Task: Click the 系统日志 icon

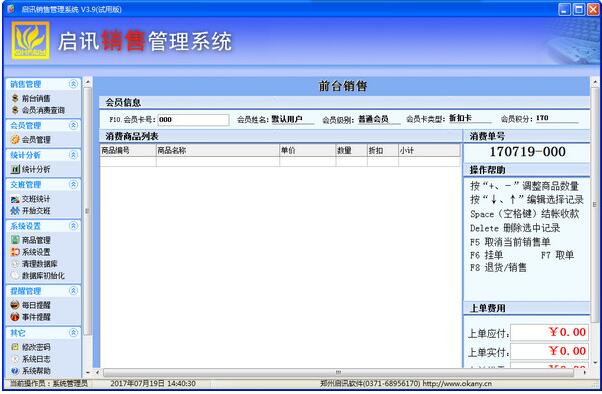Action: pyautogui.click(x=15, y=359)
